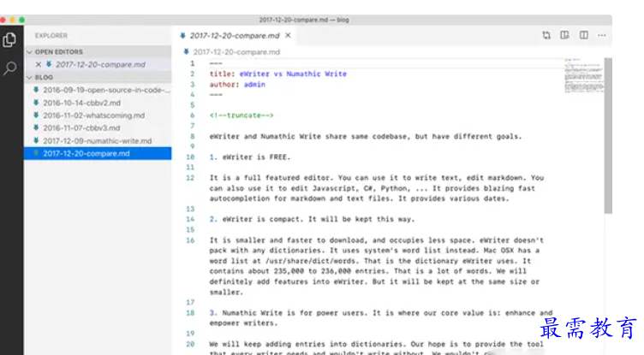This screenshot has height=355, width=644.
Task: Select 2017-12-20-compare.md under Open Editors
Action: [x=98, y=64]
